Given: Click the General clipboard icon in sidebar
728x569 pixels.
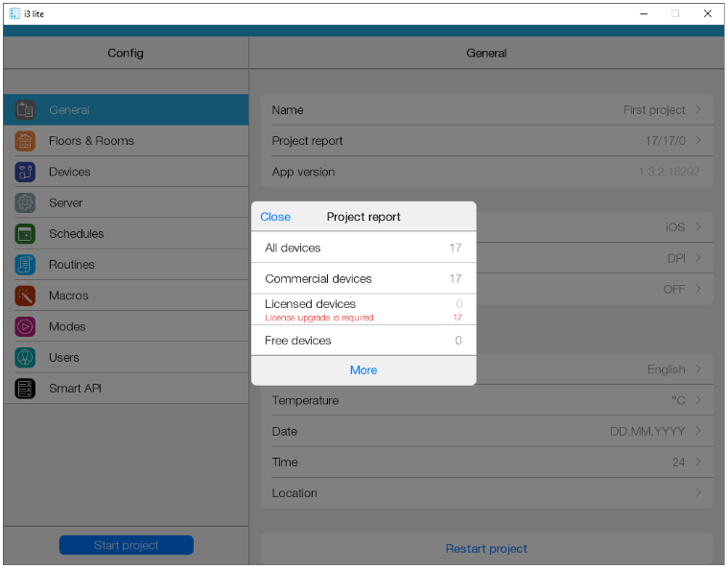Looking at the screenshot, I should pos(25,110).
